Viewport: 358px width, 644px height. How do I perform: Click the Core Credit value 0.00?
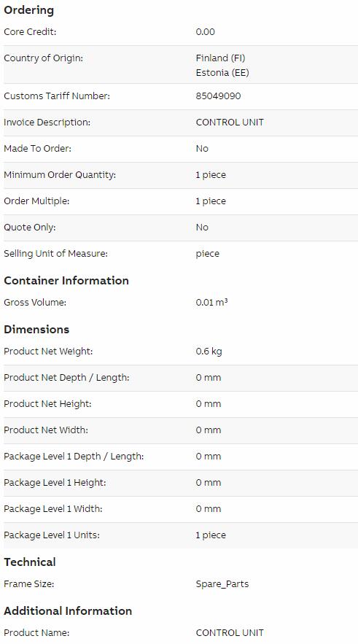coord(206,32)
